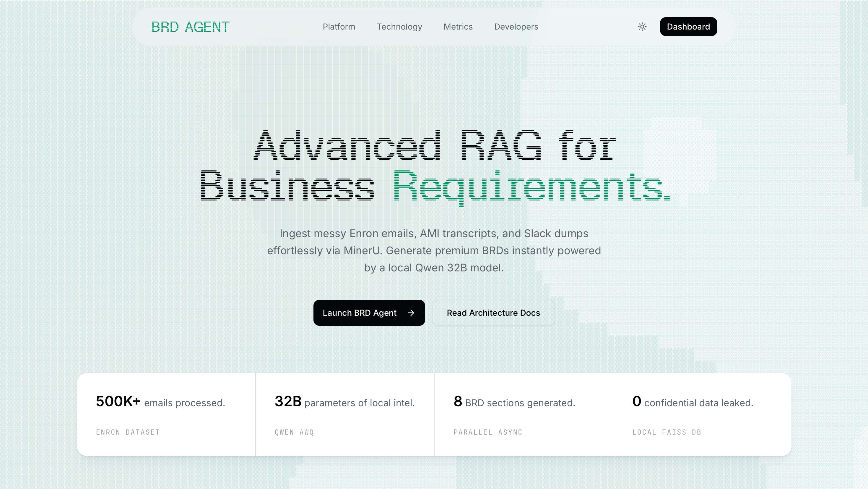The image size is (868, 489).
Task: Open Read Architecture Docs
Action: [493, 312]
